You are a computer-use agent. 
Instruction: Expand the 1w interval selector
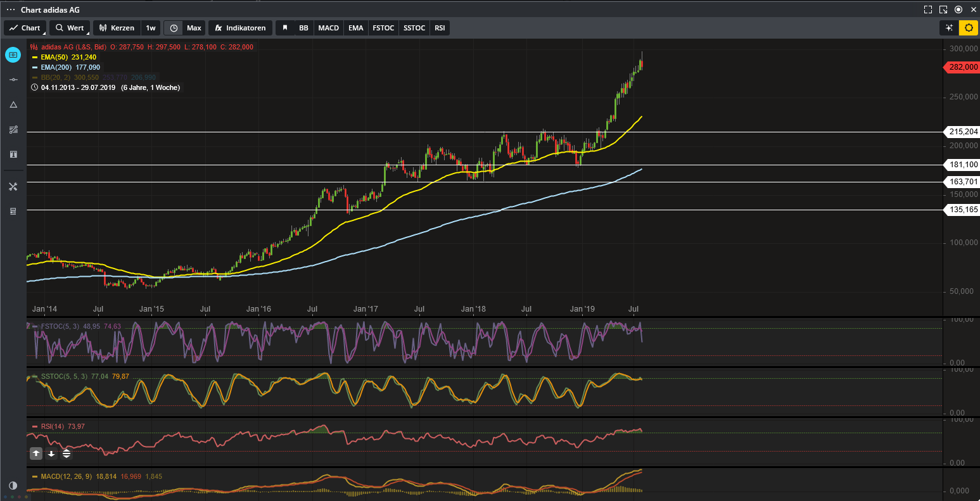[x=151, y=28]
